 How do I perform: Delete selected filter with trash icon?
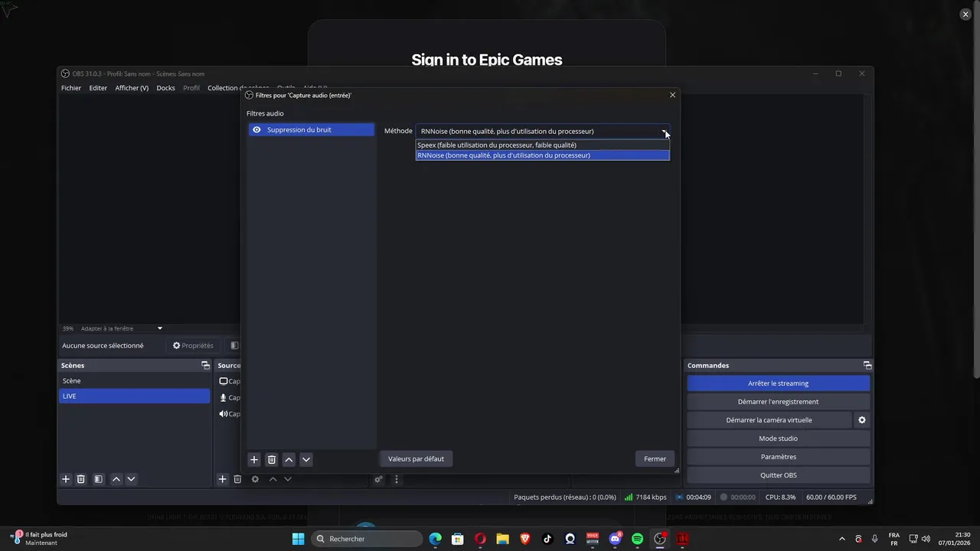(x=271, y=459)
